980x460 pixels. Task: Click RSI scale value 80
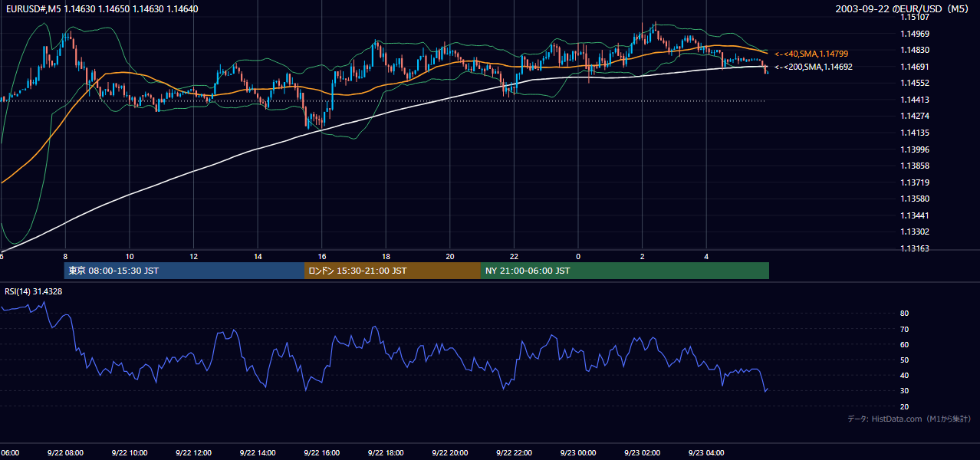click(905, 314)
